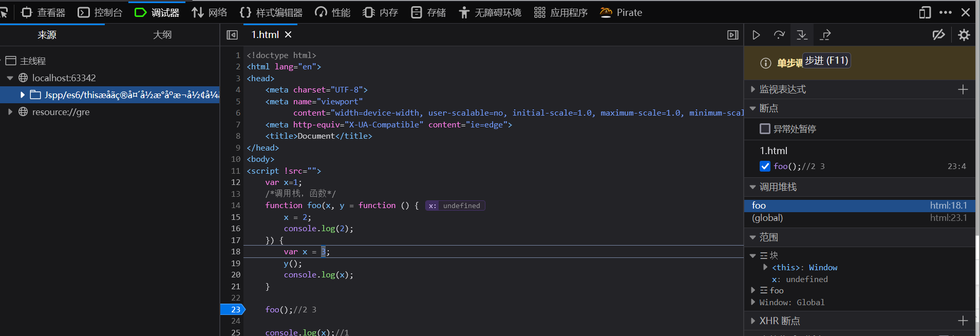Click the step in button
This screenshot has width=980, height=336.
[802, 35]
